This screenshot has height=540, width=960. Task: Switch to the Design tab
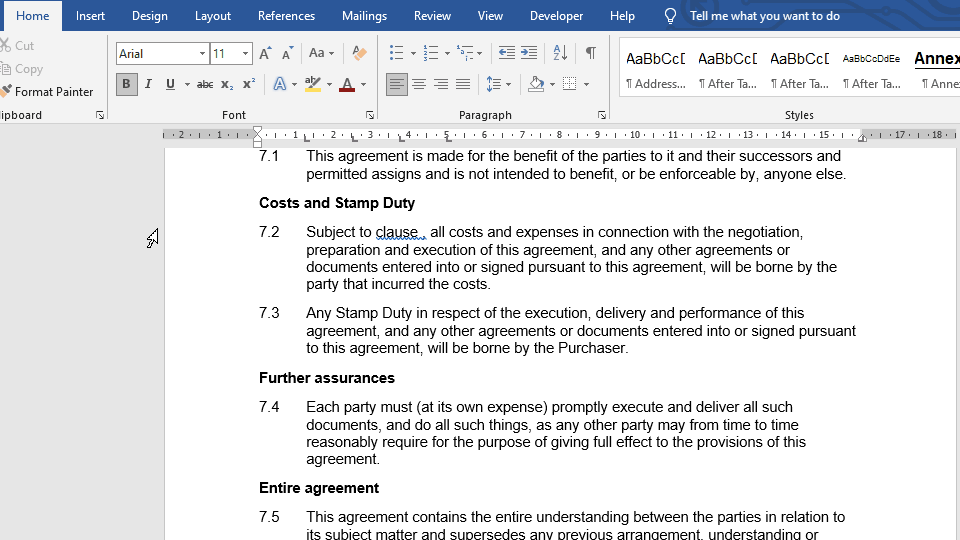tap(149, 16)
